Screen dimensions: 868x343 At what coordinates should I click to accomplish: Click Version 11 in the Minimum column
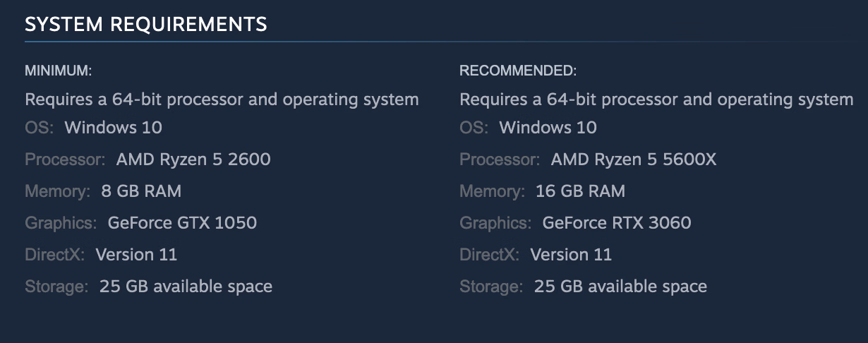[136, 254]
